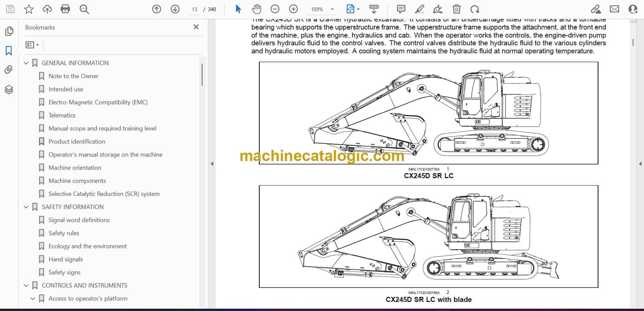The image size is (644, 311).
Task: Navigate to Product identification bookmark
Action: coord(77,142)
